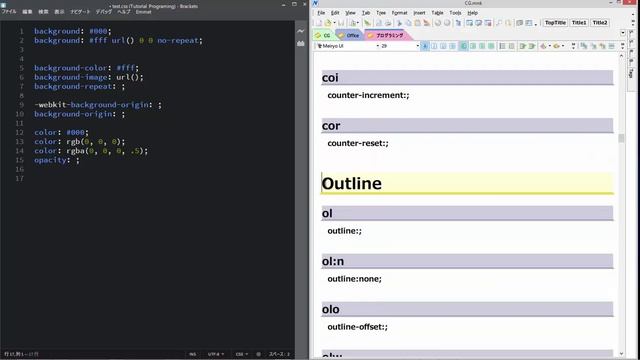Image resolution: width=640 pixels, height=360 pixels.
Task: Click the Copy icon in note toolbar
Action: (x=408, y=23)
